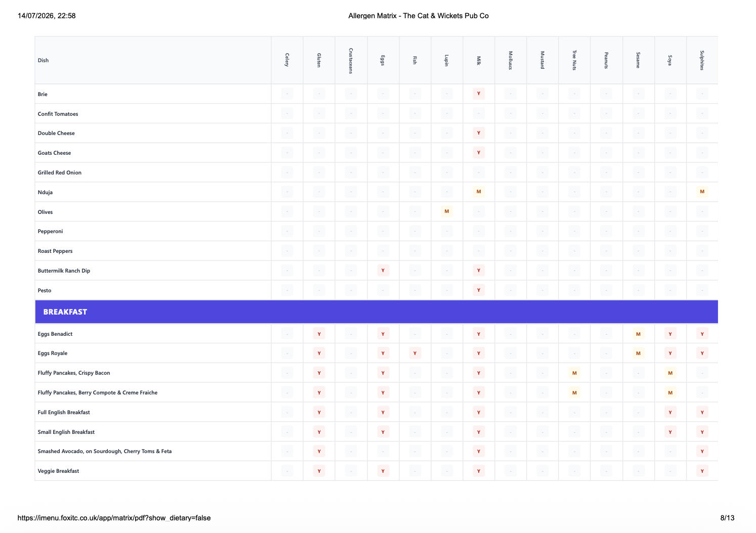Click the Sesame column header
The height and width of the screenshot is (533, 756).
[x=638, y=60]
